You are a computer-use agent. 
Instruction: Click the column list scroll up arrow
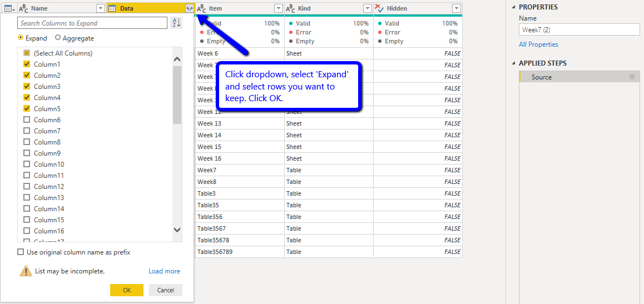click(x=177, y=59)
